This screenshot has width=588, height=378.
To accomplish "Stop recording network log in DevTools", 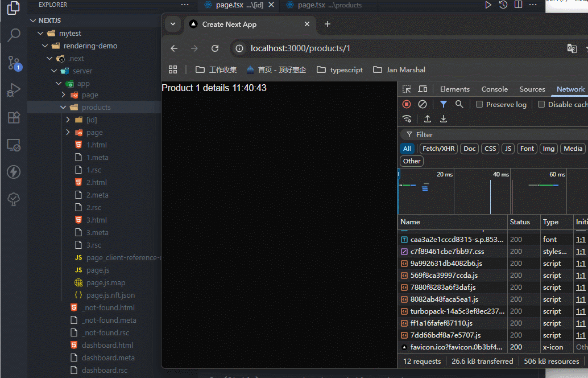I will [407, 104].
